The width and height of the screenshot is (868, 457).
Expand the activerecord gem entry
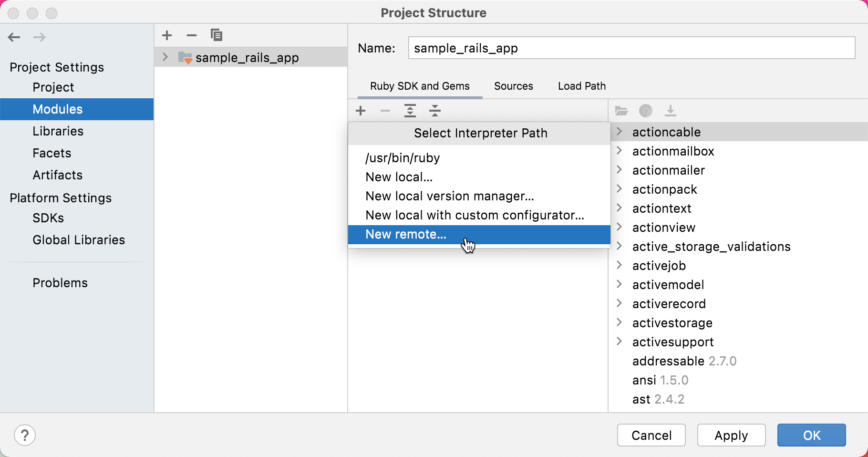pos(620,303)
